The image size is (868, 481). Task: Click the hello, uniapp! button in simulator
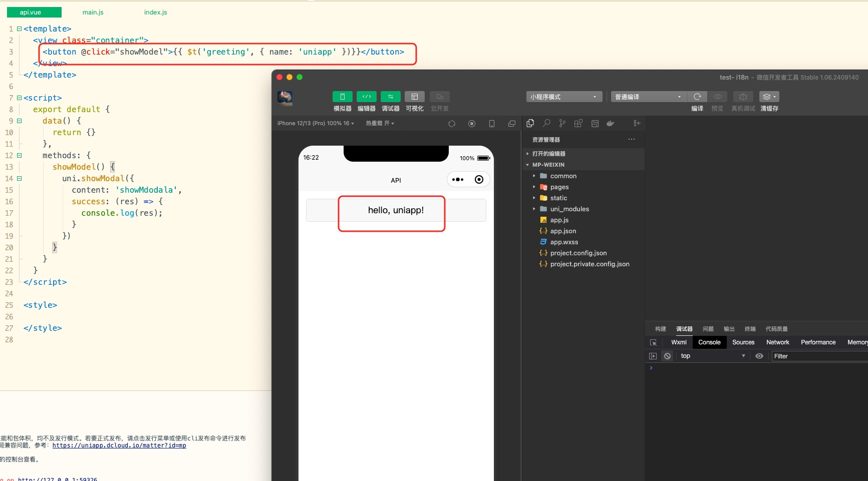click(x=396, y=210)
